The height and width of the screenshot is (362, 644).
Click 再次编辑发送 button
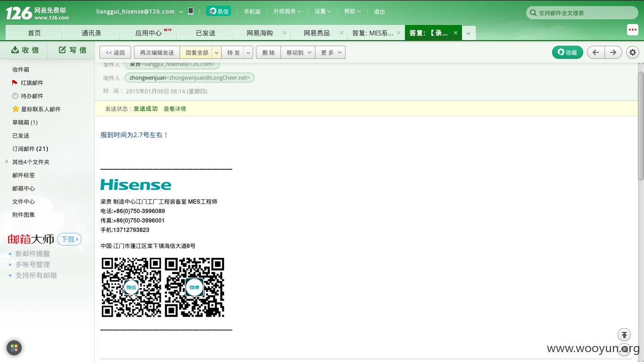(157, 52)
